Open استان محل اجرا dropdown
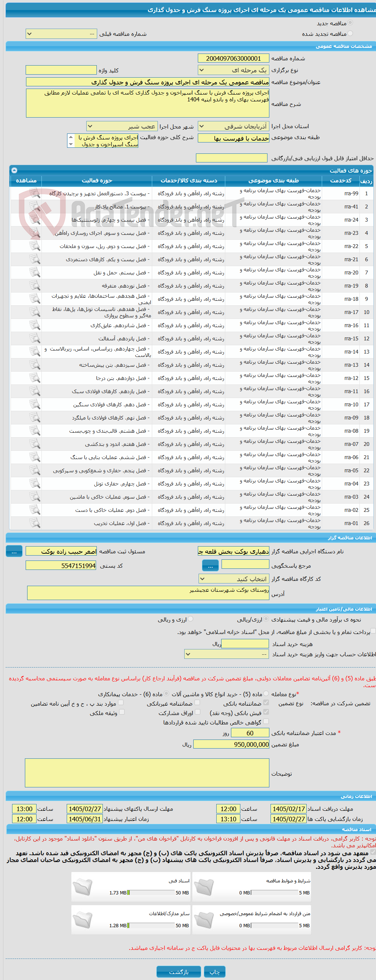Viewport: 376px width, 980px height. click(x=234, y=126)
